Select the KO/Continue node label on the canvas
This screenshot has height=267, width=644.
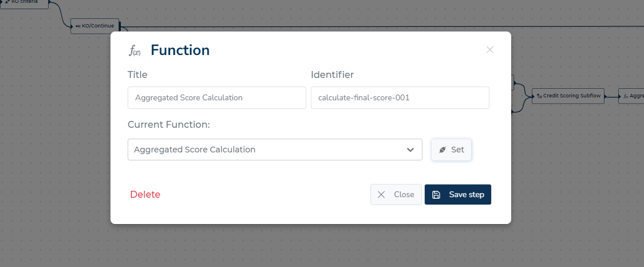click(98, 26)
